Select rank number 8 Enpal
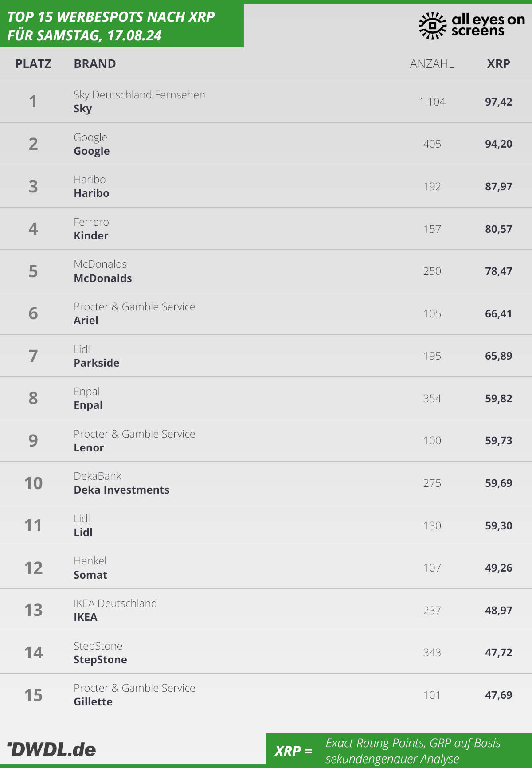 [x=33, y=398]
